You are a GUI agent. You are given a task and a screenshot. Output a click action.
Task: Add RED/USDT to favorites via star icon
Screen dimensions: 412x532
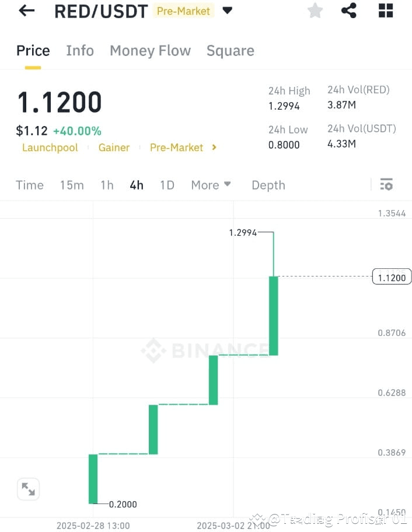coord(315,10)
